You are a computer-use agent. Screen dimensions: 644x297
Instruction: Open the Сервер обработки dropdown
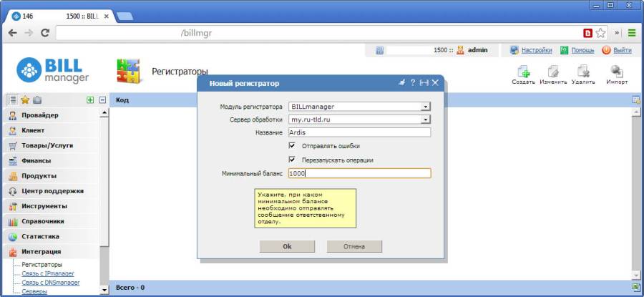(426, 120)
